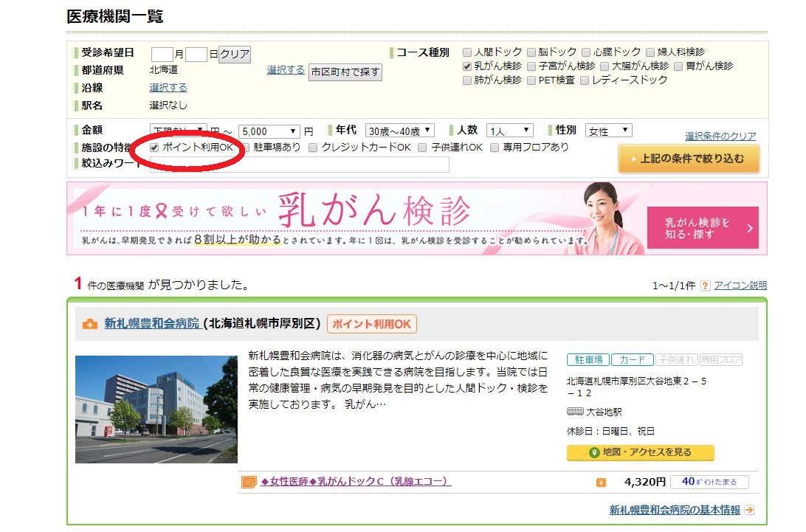Toggle the ポイント利用OK facility checkbox
The image size is (806, 532).
(154, 148)
